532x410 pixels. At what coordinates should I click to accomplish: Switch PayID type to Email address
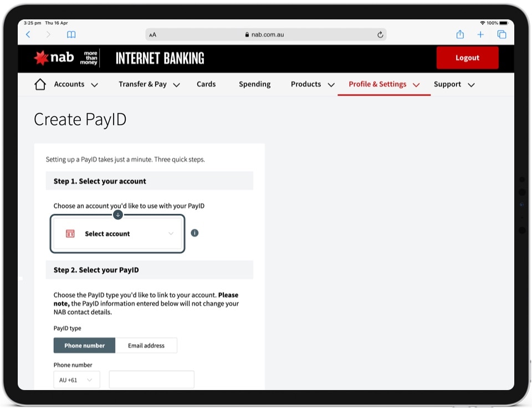pyautogui.click(x=146, y=346)
